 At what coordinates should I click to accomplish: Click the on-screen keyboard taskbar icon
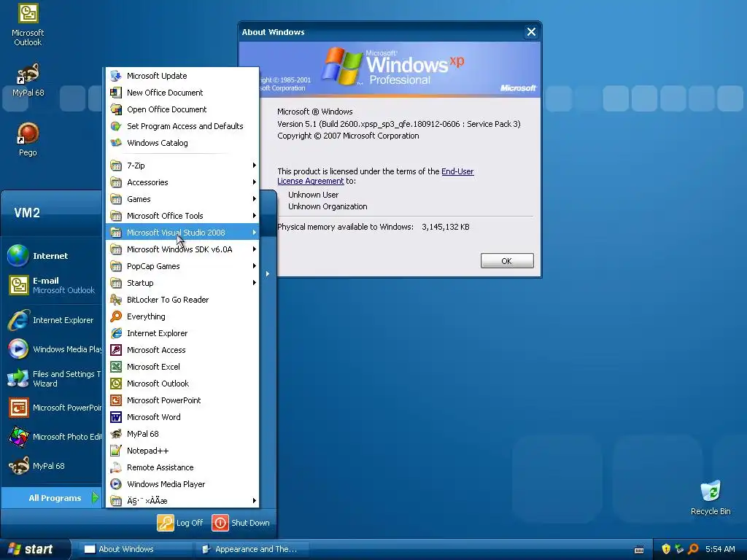(x=639, y=550)
